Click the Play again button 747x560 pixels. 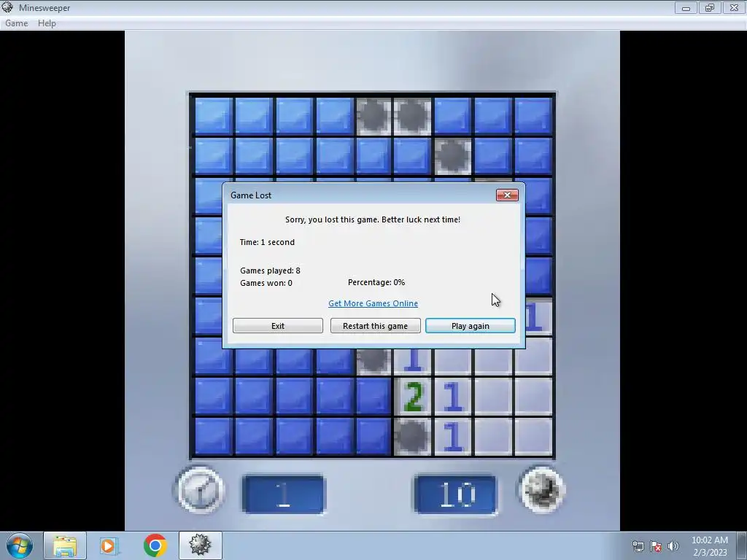pos(471,326)
